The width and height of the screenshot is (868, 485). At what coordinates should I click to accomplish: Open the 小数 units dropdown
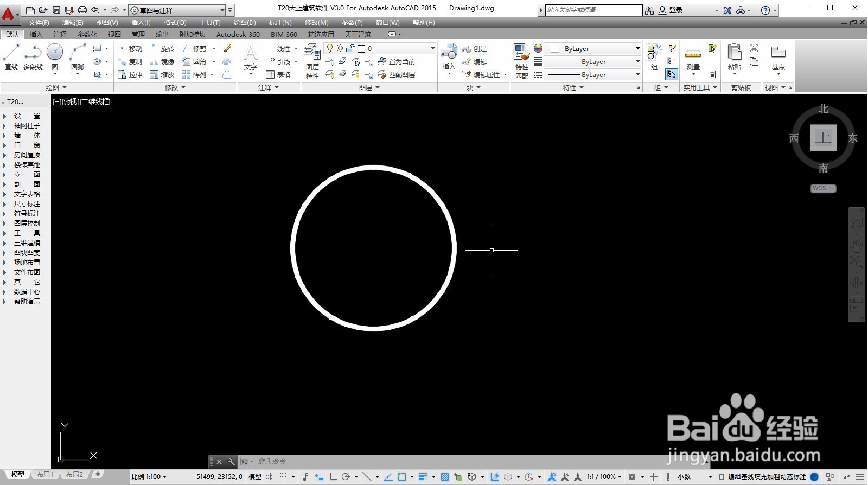(694, 476)
